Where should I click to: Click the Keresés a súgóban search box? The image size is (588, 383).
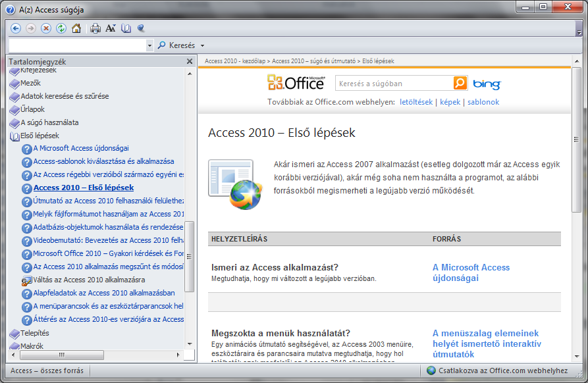tap(394, 84)
